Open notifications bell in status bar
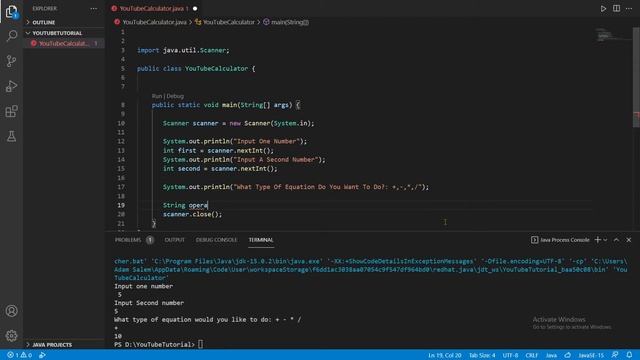Image resolution: width=640 pixels, height=360 pixels. point(629,355)
